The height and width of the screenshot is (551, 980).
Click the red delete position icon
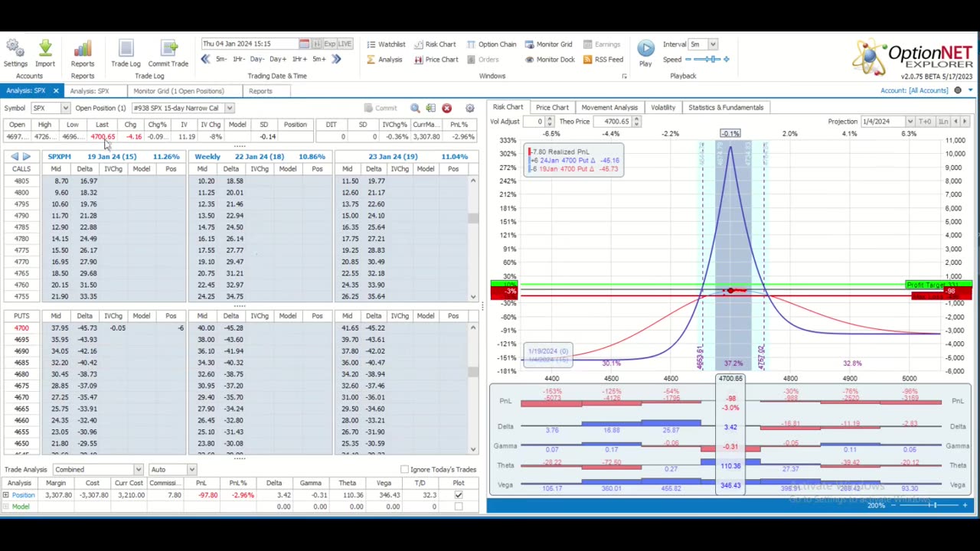coord(447,108)
